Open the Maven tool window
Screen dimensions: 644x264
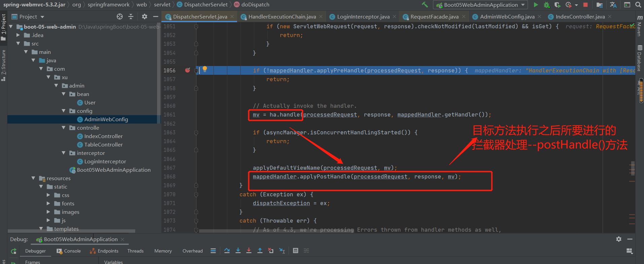tap(639, 26)
